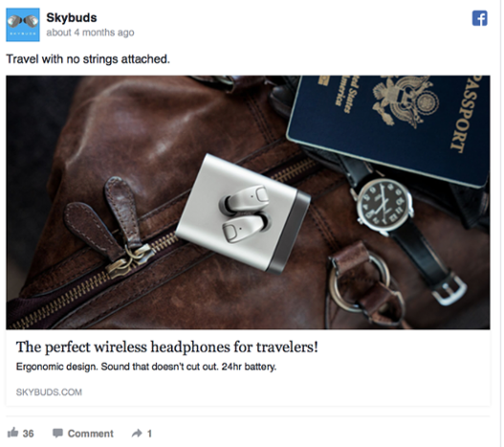Viewport: 504px width, 447px height.
Task: Click the Facebook logo icon
Action: pos(479,18)
